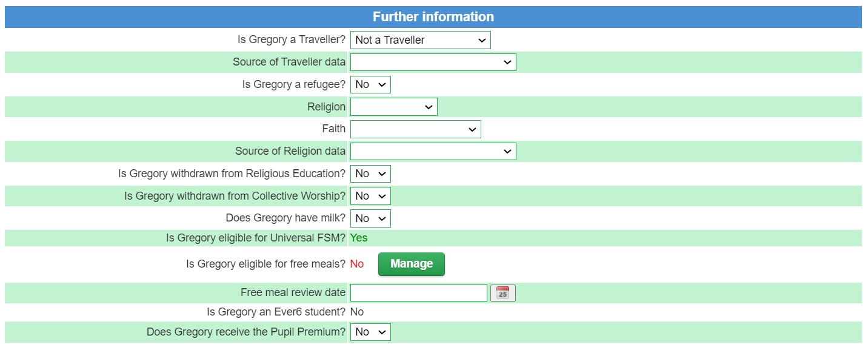868x344 pixels.
Task: Open the 'Is Gregory a refugee?' dropdown
Action: pyautogui.click(x=370, y=84)
